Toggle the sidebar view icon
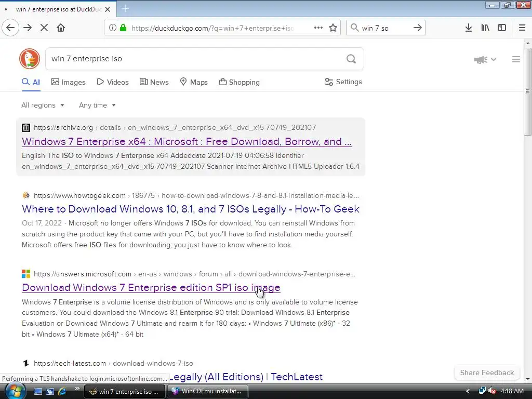The image size is (532, 399). click(x=502, y=28)
